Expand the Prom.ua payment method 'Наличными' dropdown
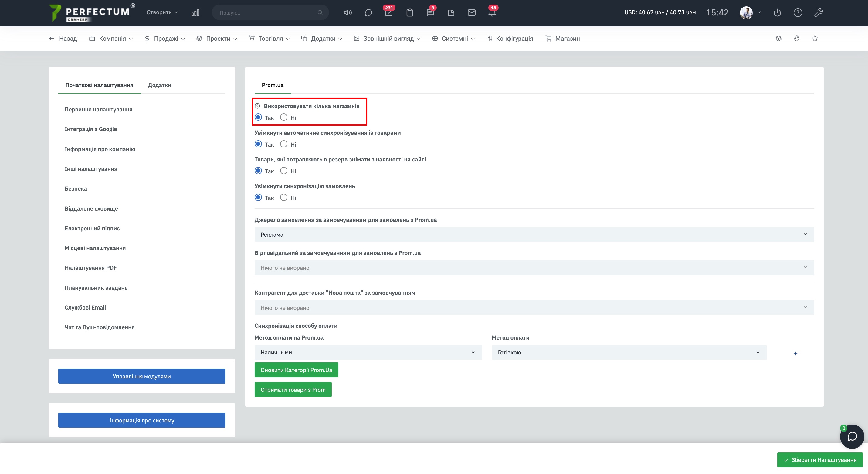868x474 pixels. click(368, 352)
